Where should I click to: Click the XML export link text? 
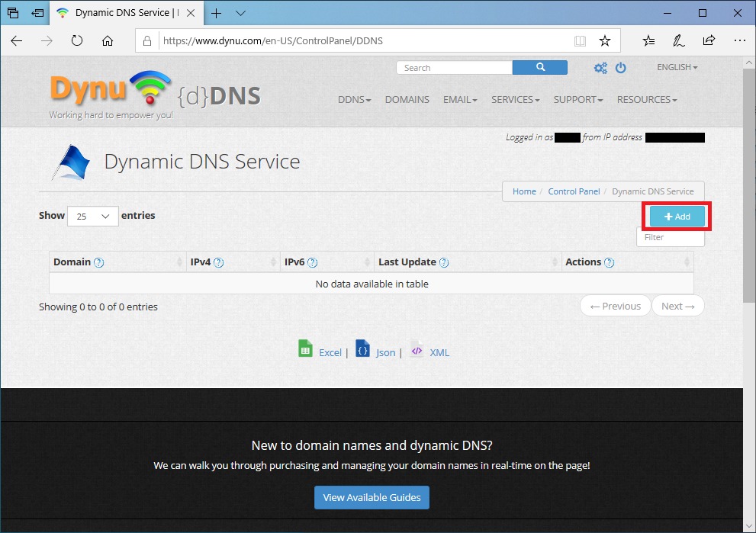pos(439,353)
